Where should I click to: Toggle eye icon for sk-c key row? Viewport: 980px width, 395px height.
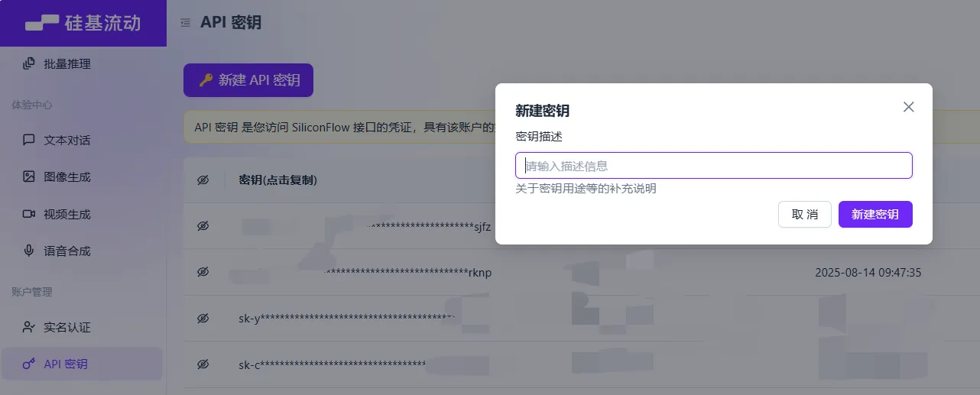click(203, 364)
